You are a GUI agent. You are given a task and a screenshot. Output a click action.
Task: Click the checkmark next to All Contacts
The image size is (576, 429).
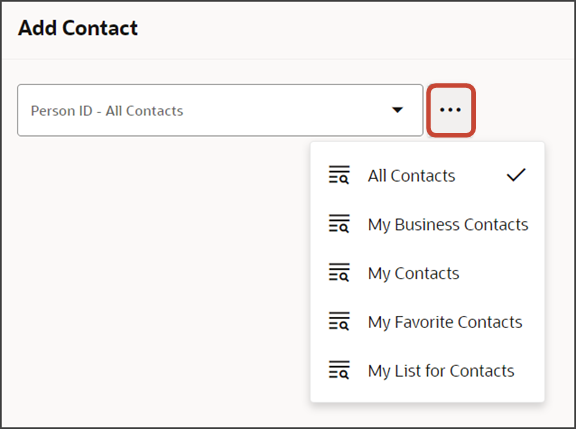coord(516,175)
